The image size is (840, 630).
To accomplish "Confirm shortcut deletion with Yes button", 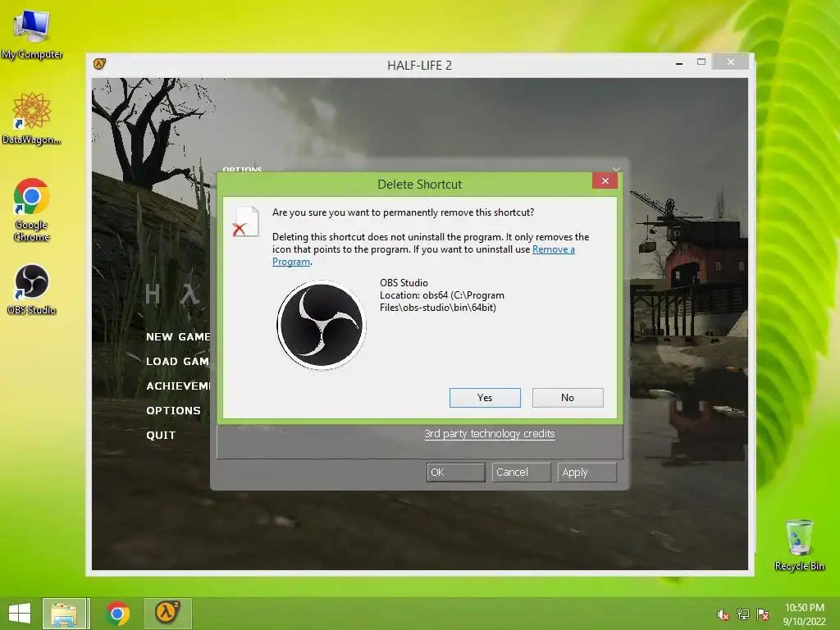I will 485,398.
